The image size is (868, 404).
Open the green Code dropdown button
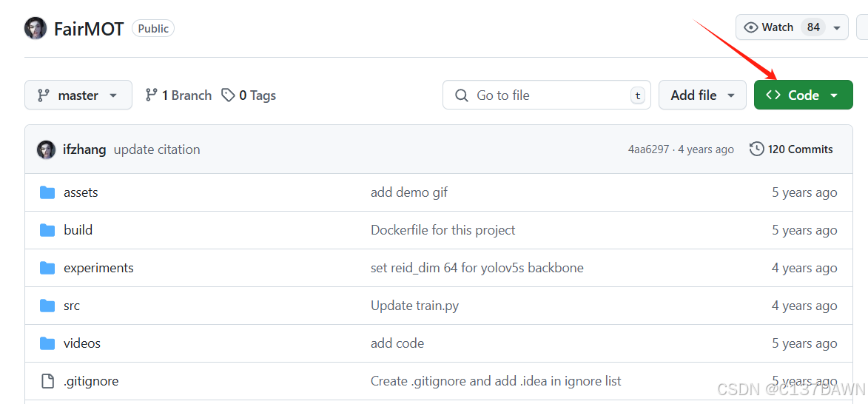click(803, 95)
